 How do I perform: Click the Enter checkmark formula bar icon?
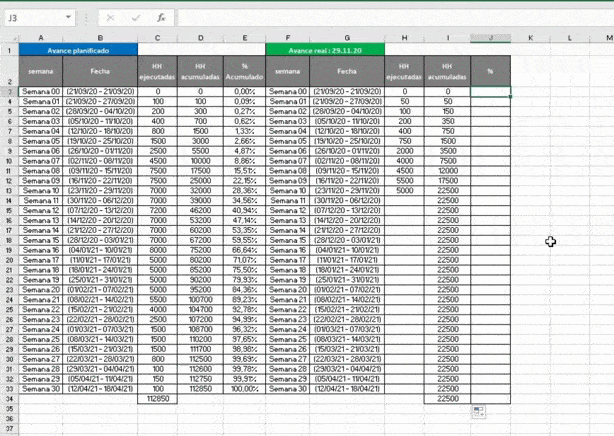[x=136, y=18]
